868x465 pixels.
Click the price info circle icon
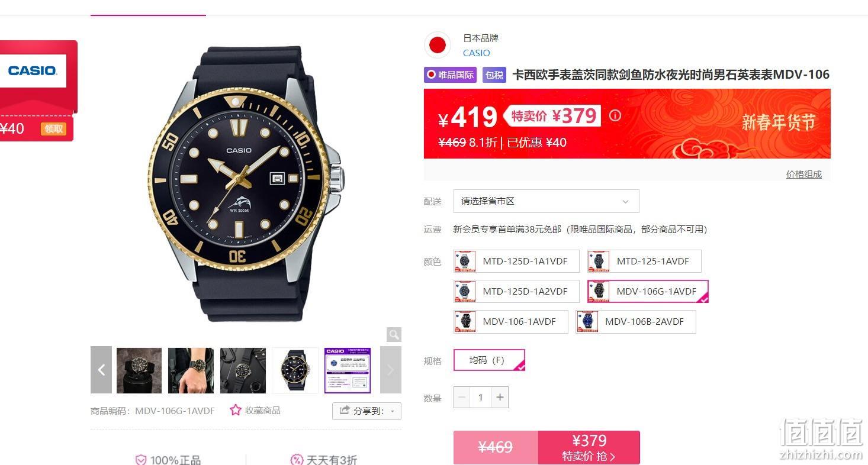[615, 115]
